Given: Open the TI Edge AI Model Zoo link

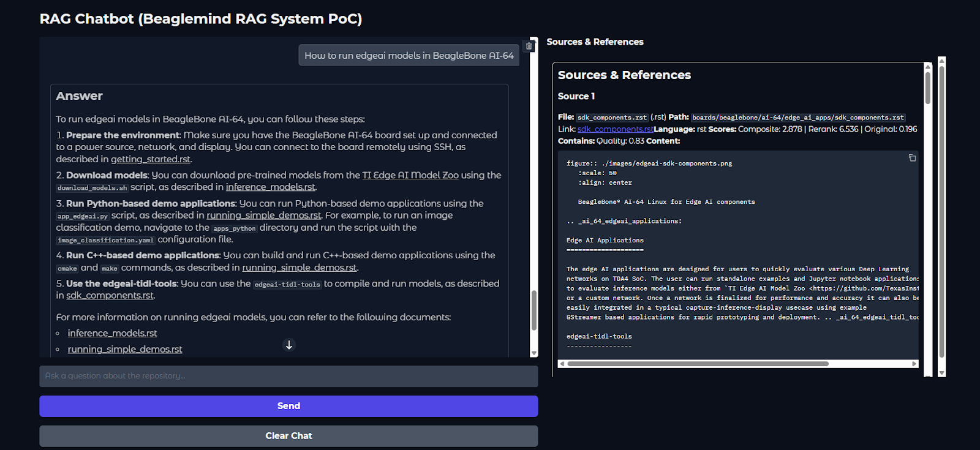Looking at the screenshot, I should [x=410, y=175].
